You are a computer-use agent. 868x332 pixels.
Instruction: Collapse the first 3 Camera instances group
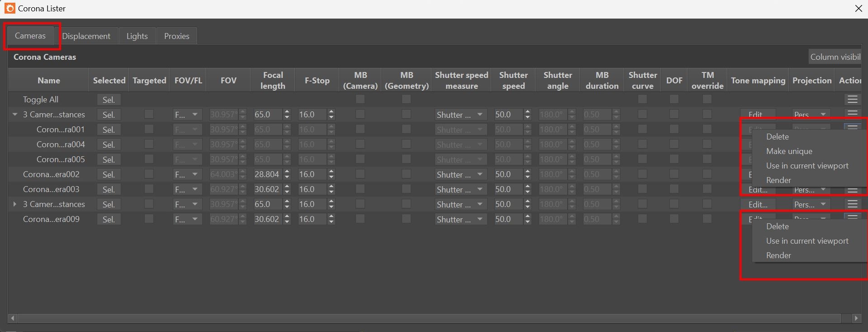(x=15, y=115)
